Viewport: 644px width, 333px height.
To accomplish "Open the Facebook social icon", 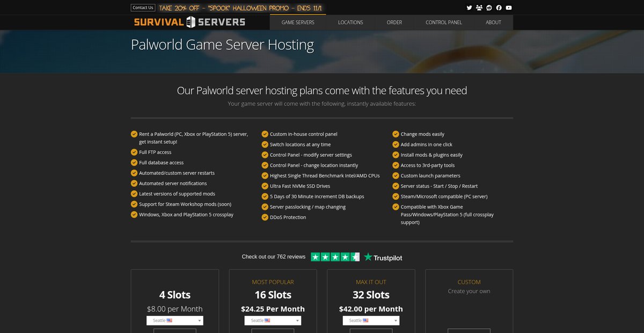I will pos(499,8).
